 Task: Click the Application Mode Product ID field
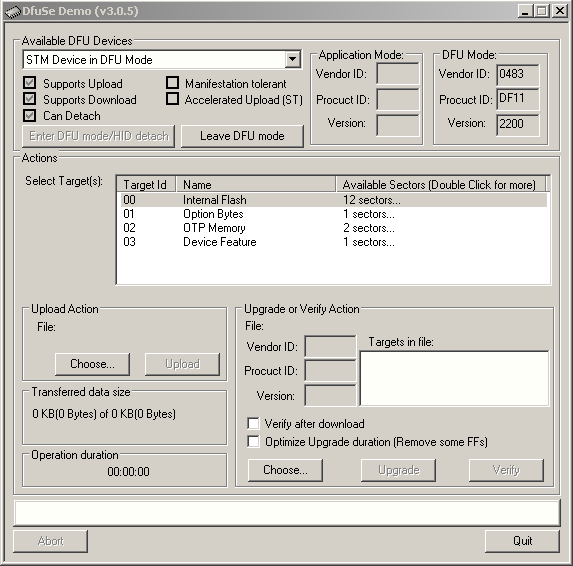[x=398, y=99]
